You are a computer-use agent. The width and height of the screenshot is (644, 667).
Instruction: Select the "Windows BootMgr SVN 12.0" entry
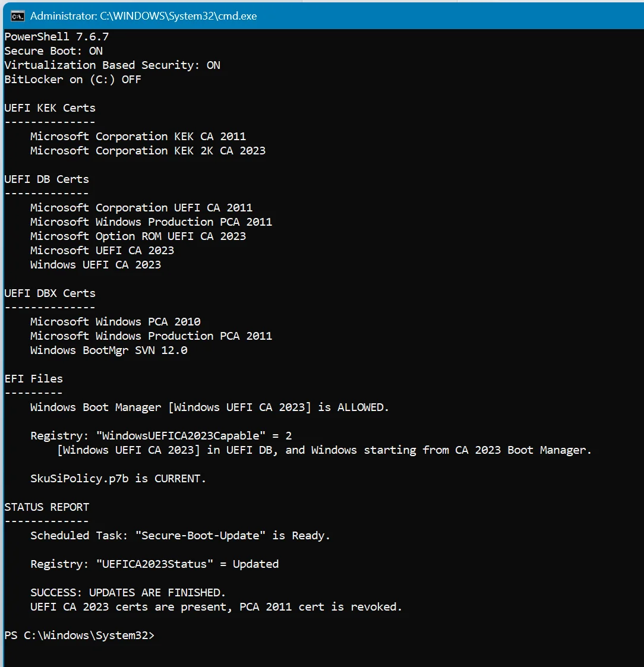tap(109, 350)
